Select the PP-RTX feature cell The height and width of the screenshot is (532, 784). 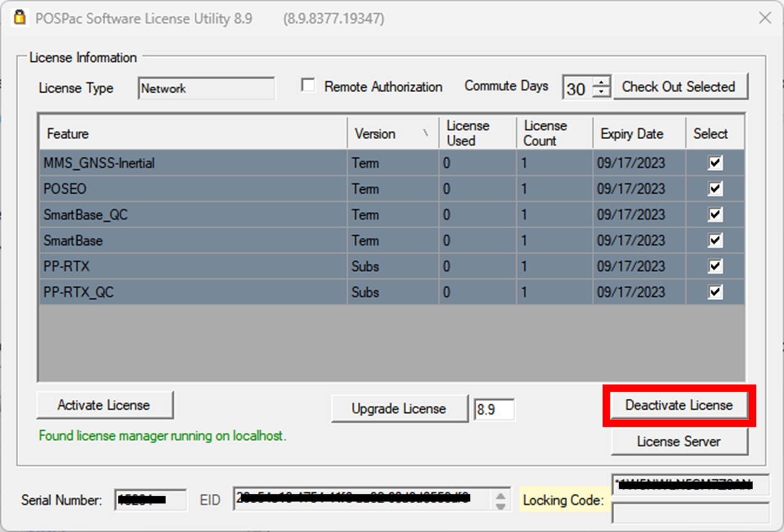193,266
